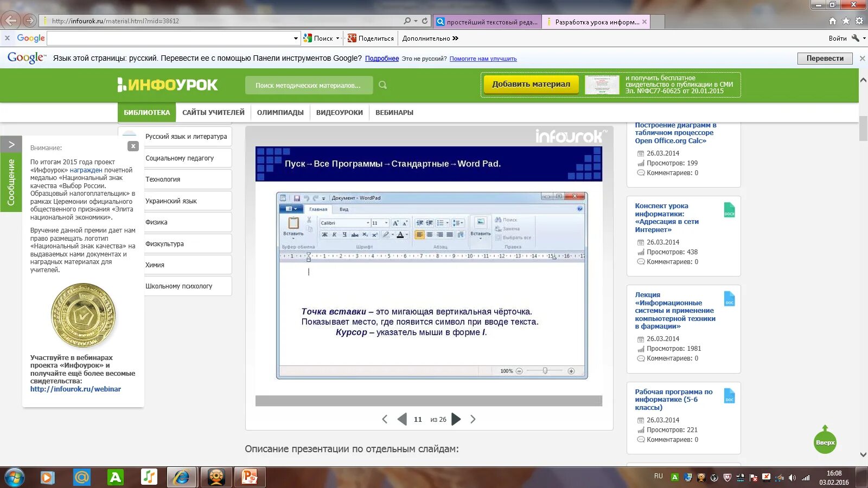Image resolution: width=868 pixels, height=488 pixels.
Task: Click the browser Forward arrow button
Action: coord(30,21)
